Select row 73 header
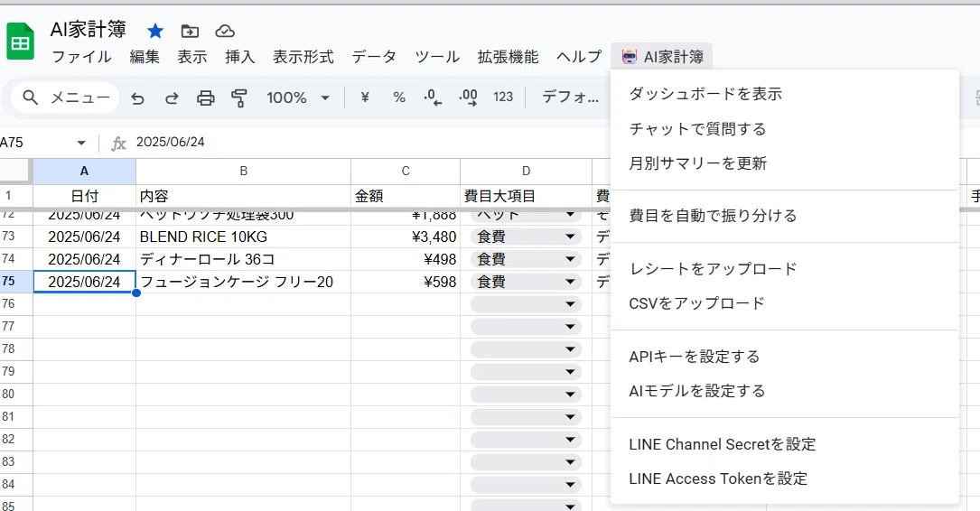This screenshot has width=980, height=511. coord(16,237)
